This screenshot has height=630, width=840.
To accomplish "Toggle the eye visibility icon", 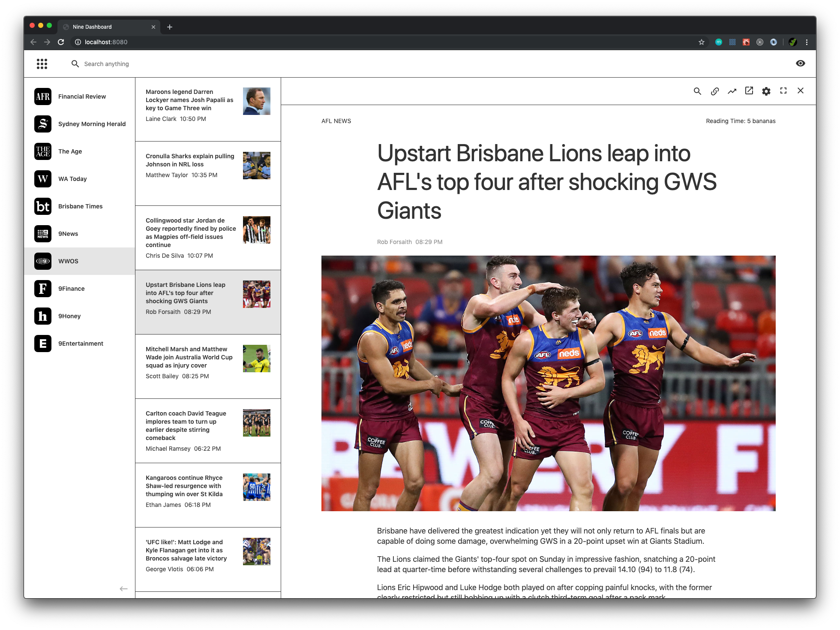I will pos(800,63).
